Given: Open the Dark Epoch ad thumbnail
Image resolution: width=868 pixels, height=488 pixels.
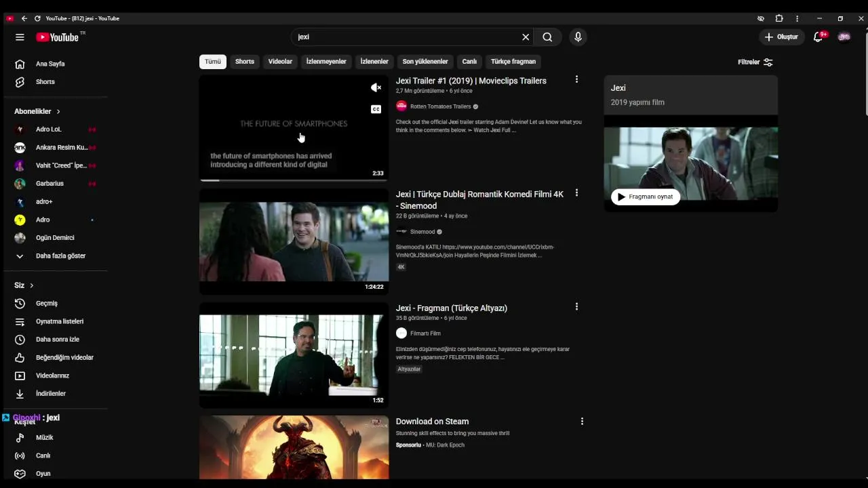Looking at the screenshot, I should [x=294, y=447].
